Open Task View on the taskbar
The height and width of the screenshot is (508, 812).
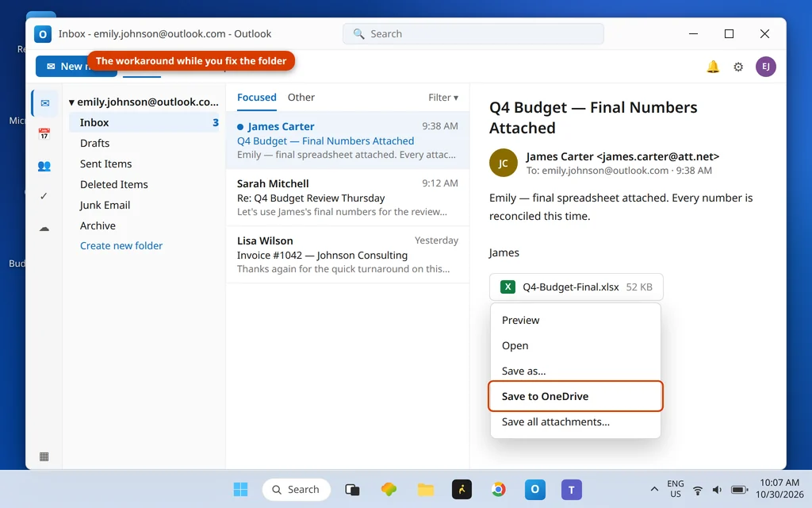click(352, 489)
